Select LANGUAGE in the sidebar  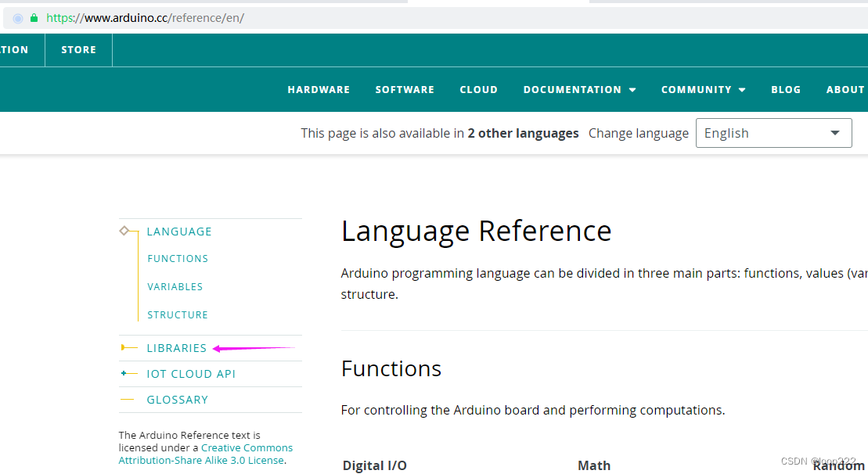179,232
